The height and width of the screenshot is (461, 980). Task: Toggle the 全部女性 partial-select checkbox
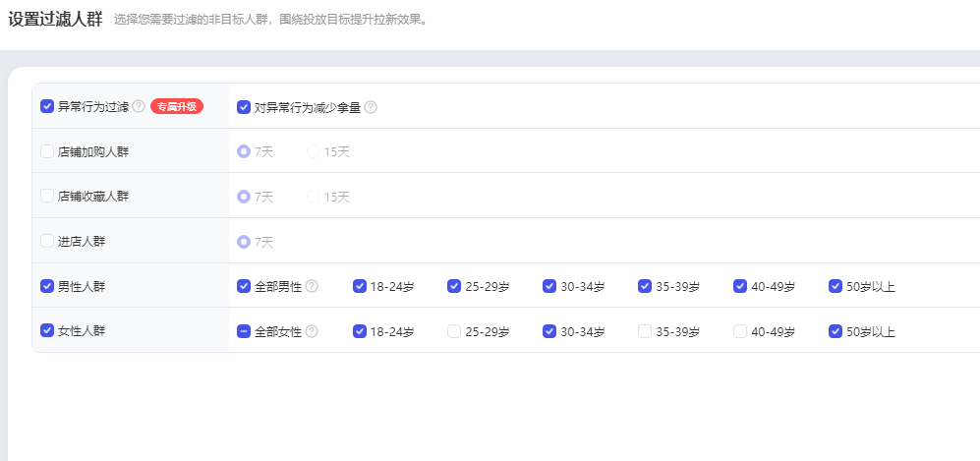[244, 331]
